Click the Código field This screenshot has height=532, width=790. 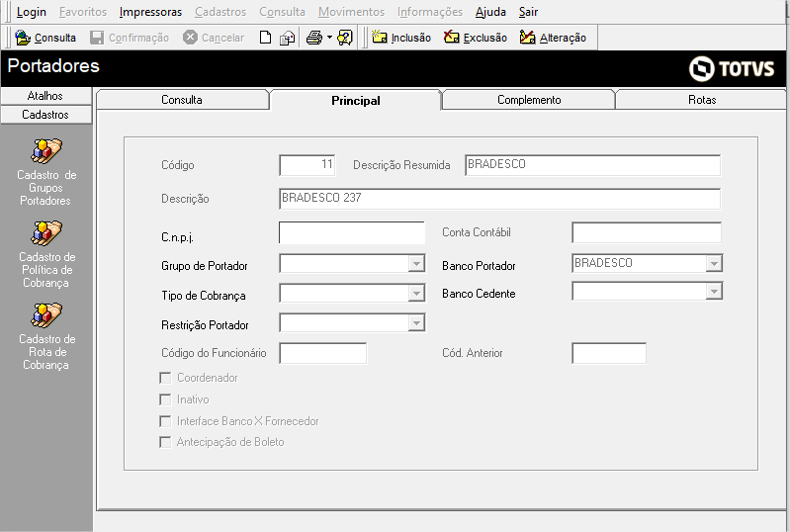307,165
